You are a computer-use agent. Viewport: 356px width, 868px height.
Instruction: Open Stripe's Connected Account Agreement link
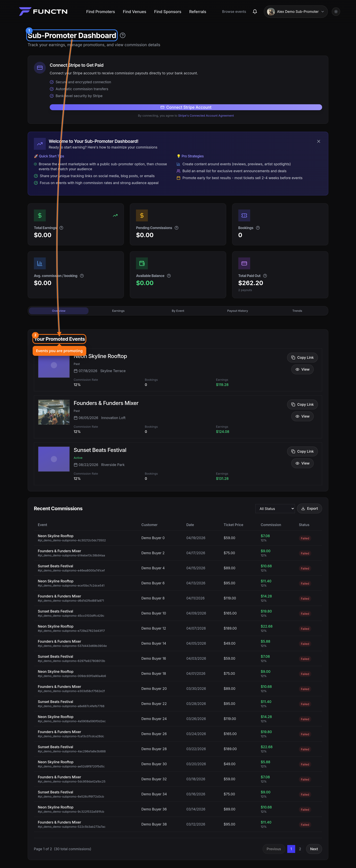pos(206,116)
